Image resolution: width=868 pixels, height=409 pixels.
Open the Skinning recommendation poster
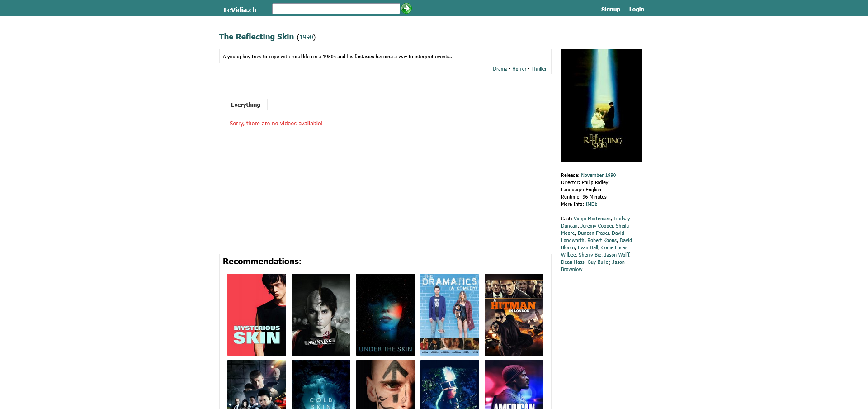[321, 314]
